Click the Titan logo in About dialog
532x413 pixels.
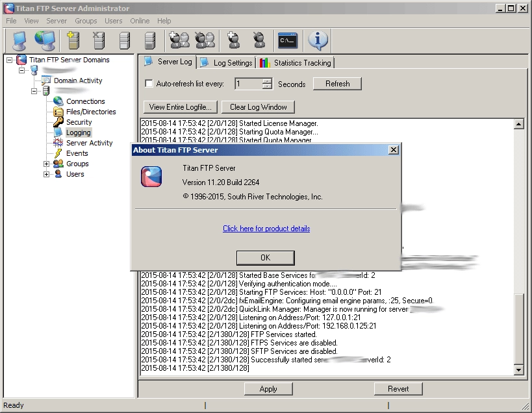[x=151, y=177]
